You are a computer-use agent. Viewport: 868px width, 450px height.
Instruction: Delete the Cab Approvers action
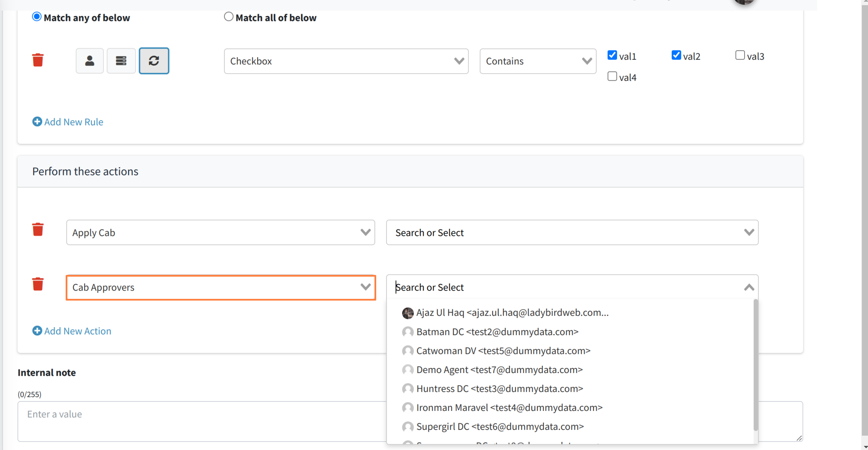(x=38, y=284)
